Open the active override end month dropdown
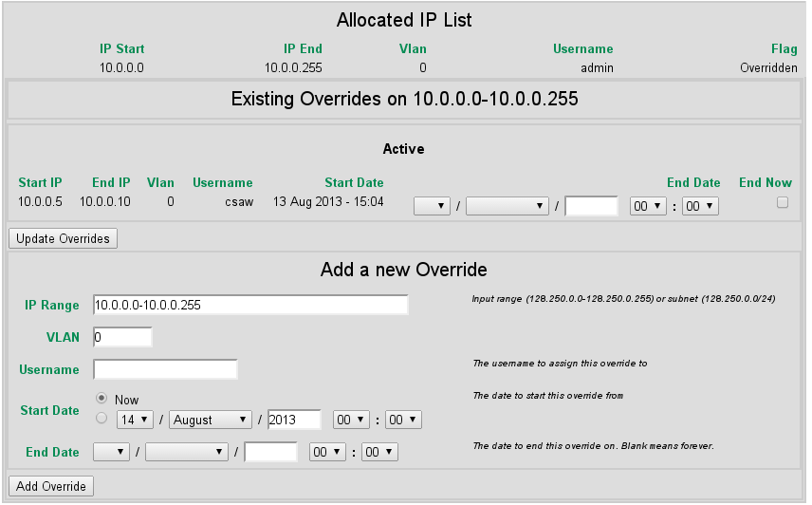The height and width of the screenshot is (505, 812). [x=508, y=206]
